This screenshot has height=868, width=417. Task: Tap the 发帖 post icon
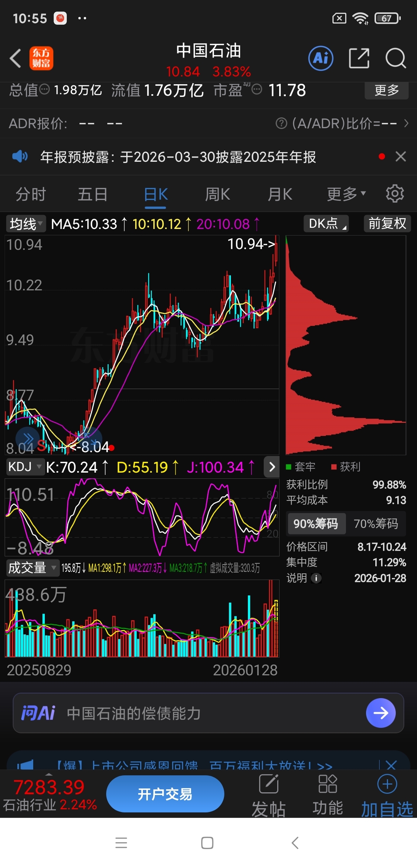[x=269, y=784]
